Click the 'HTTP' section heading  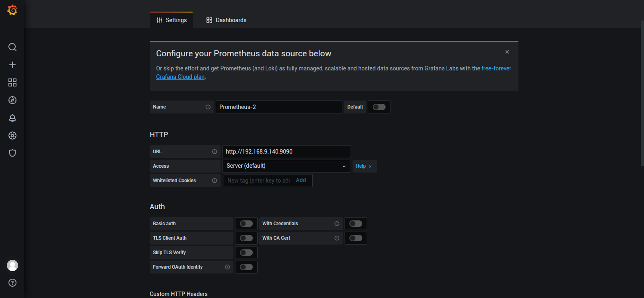click(x=159, y=135)
